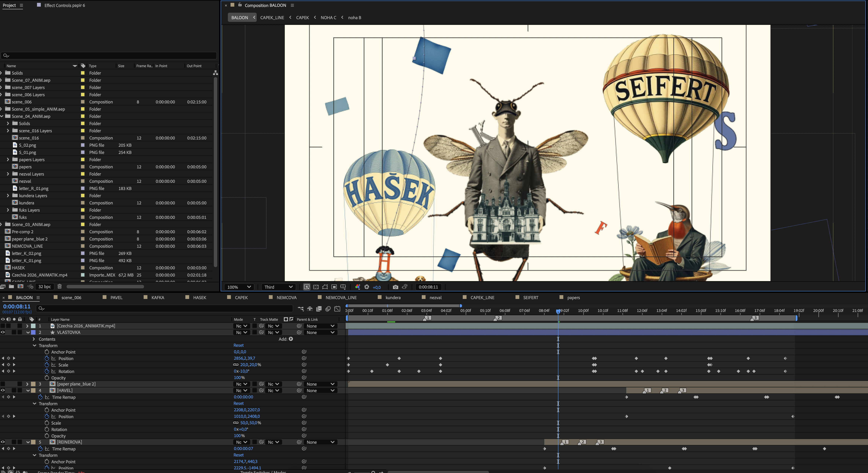This screenshot has height=473, width=868.
Task: Expand the papers Layers folder
Action: [8, 159]
